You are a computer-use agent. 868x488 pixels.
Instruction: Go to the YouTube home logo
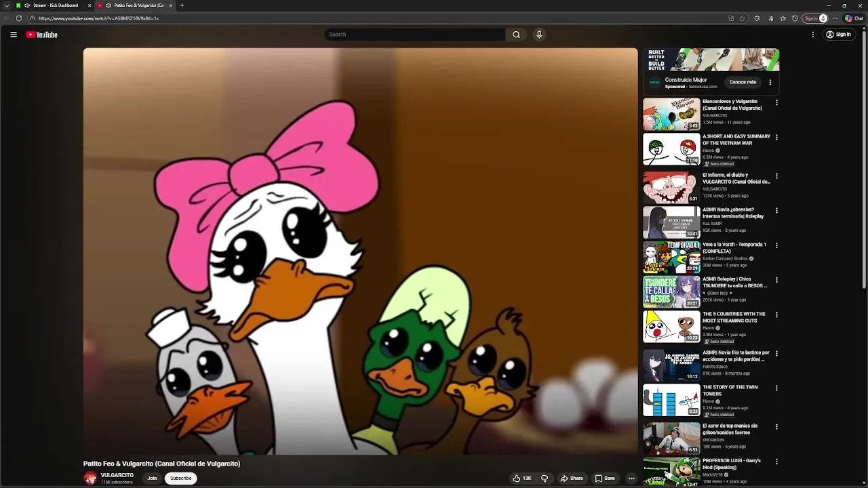coord(41,35)
